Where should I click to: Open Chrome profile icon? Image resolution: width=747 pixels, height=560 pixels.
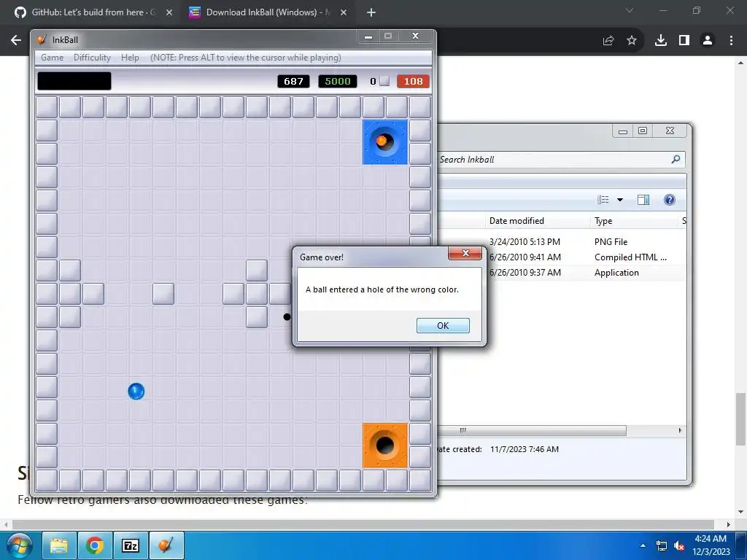click(708, 41)
